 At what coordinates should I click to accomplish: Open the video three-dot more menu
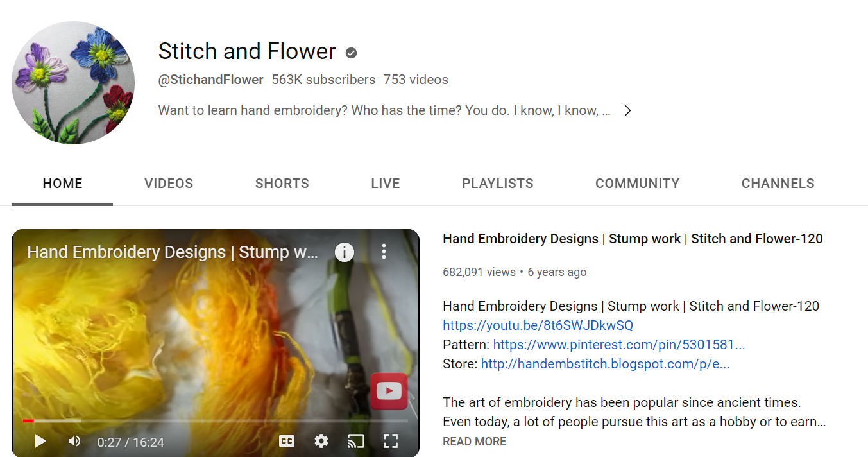(384, 252)
